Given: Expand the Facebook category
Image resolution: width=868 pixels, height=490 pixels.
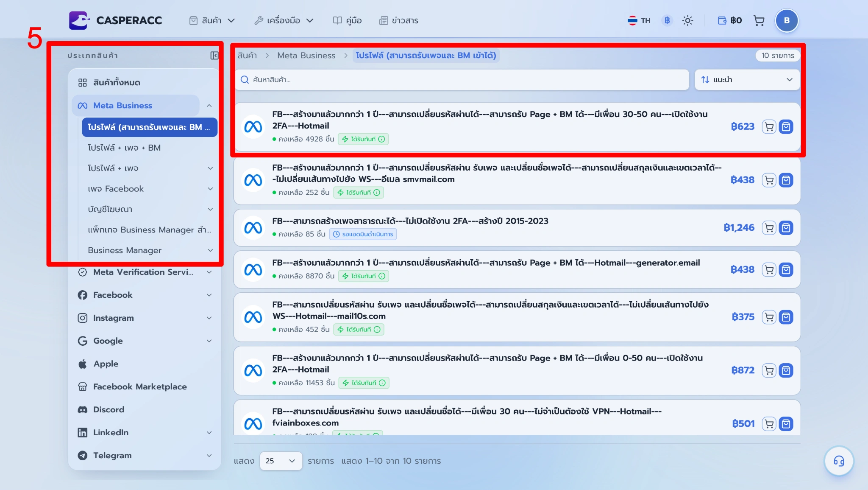Looking at the screenshot, I should point(209,295).
